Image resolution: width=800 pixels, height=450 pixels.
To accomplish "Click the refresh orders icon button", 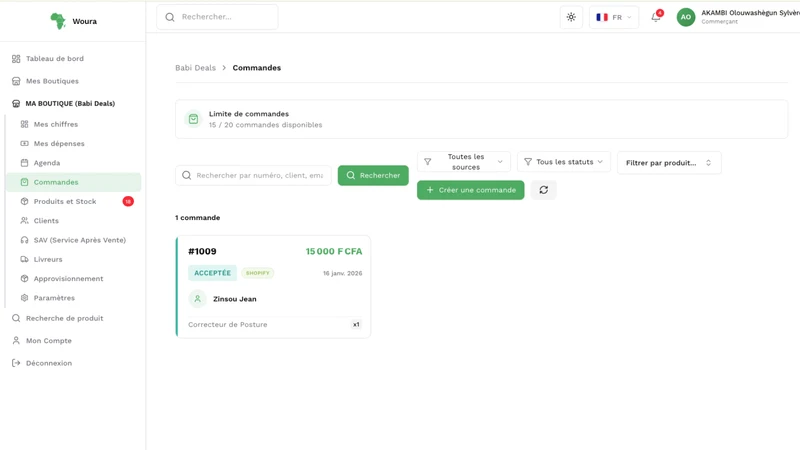I will [x=543, y=190].
